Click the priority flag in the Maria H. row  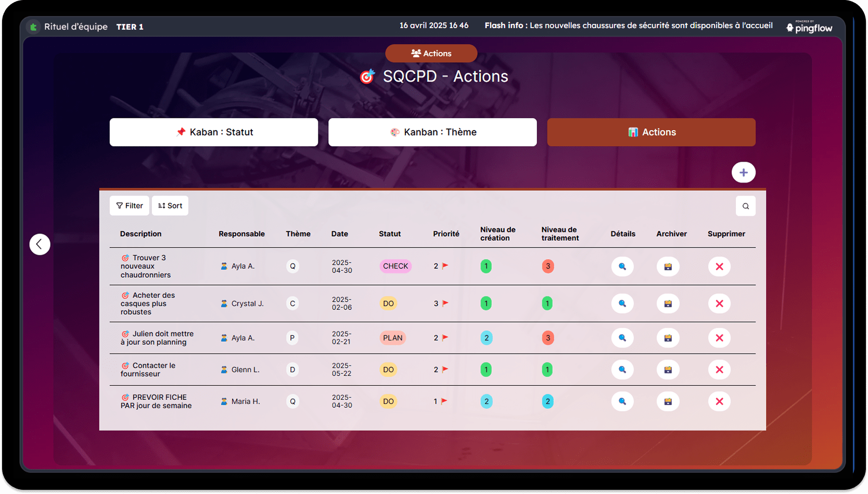(x=444, y=401)
